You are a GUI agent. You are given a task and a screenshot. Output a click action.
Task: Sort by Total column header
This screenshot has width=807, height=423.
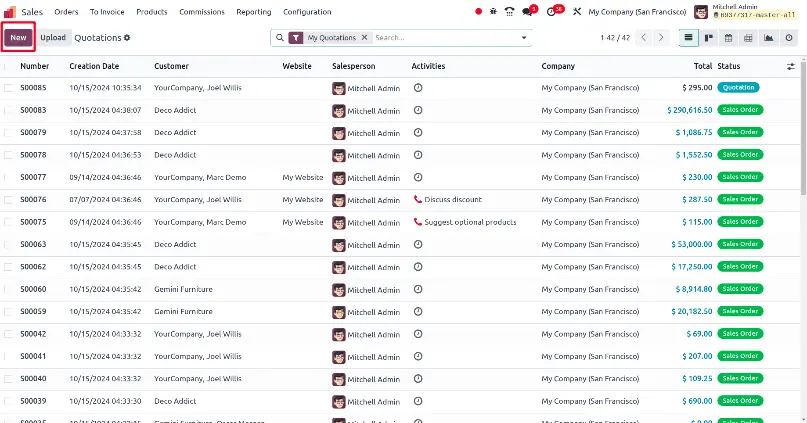pos(703,66)
